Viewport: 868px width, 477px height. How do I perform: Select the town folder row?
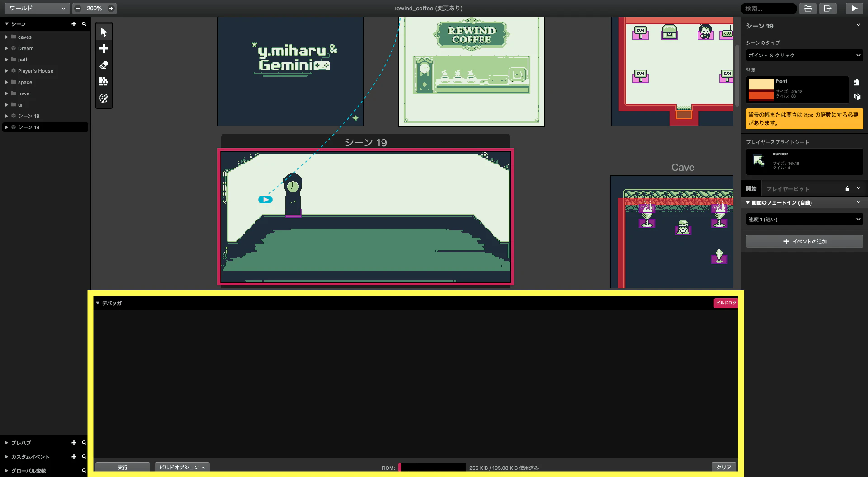click(x=45, y=94)
